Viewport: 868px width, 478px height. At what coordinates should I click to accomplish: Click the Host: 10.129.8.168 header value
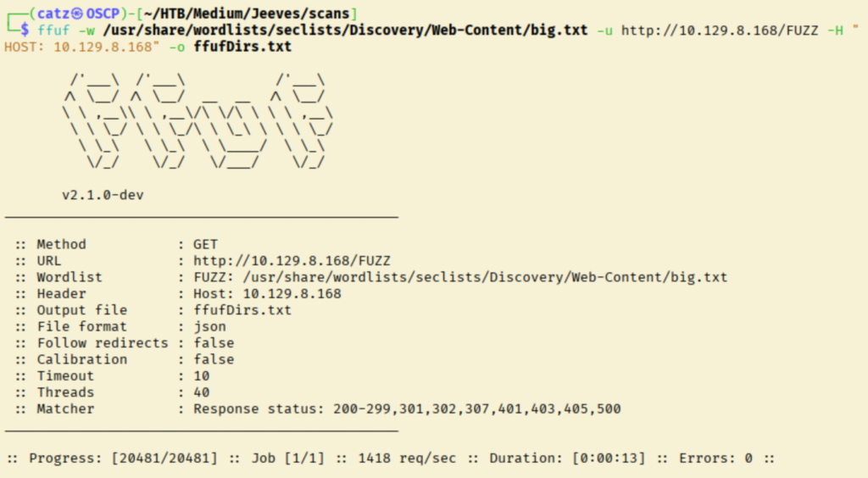[x=267, y=294]
